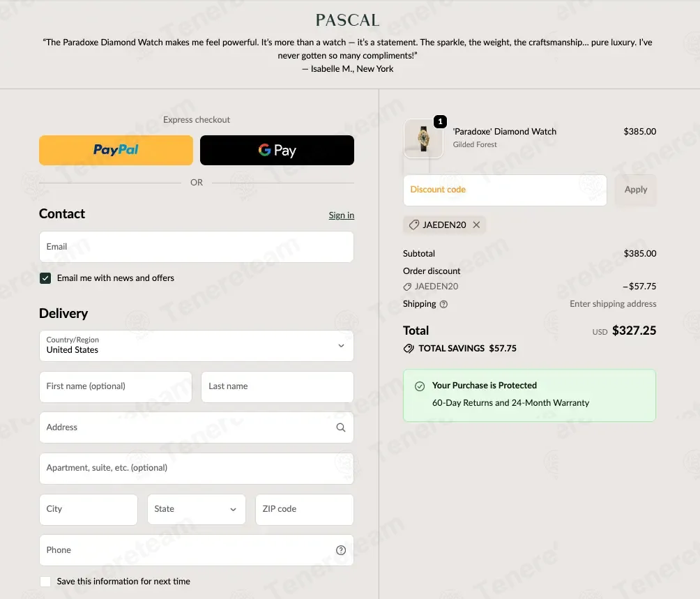Viewport: 700px width, 599px height.
Task: Click the Last name input field
Action: [277, 386]
